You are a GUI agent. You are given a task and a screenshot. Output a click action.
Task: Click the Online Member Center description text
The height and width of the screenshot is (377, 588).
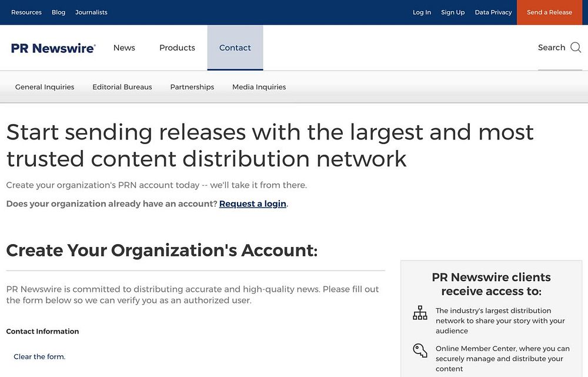[503, 359]
